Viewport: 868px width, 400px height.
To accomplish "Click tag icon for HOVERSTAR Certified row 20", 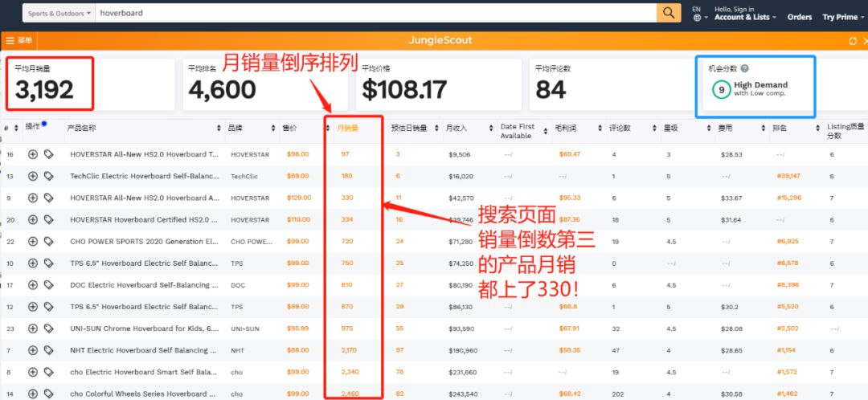I will coord(49,219).
